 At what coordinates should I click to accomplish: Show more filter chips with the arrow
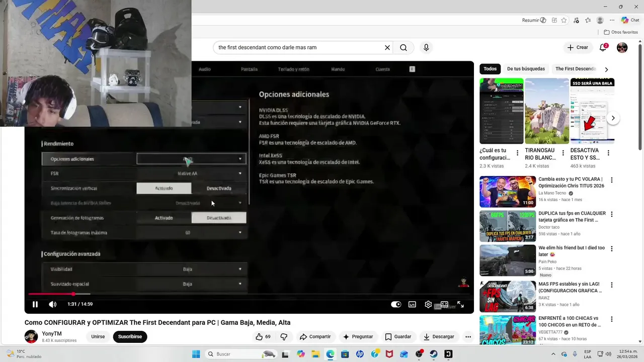(606, 69)
